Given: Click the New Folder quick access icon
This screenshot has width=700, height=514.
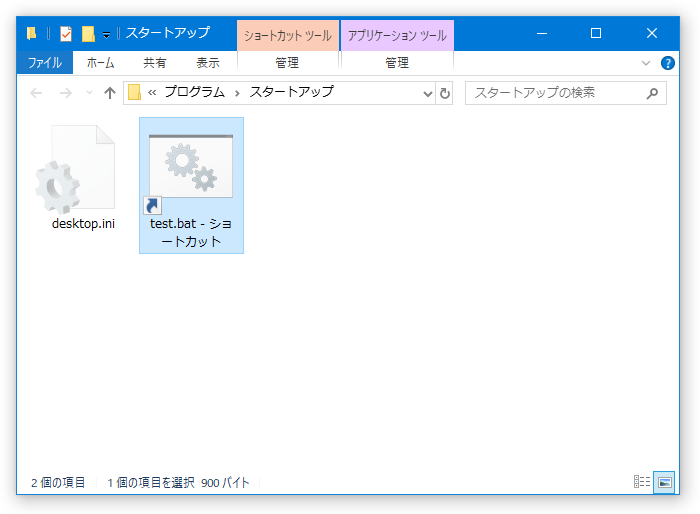Looking at the screenshot, I should pos(88,33).
